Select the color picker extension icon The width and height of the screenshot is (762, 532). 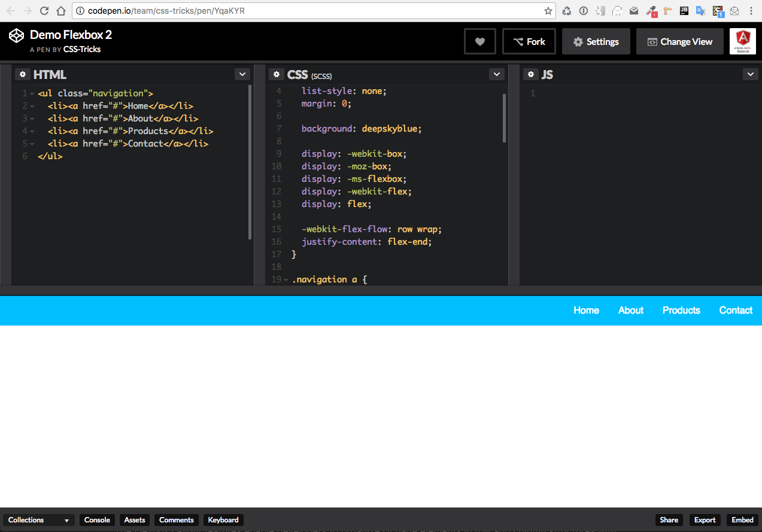click(x=651, y=11)
